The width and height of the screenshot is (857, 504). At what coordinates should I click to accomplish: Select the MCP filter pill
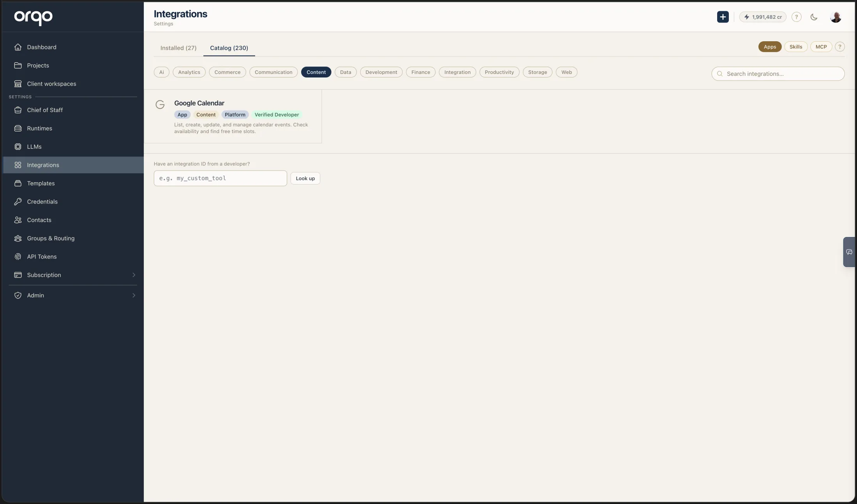tap(821, 47)
